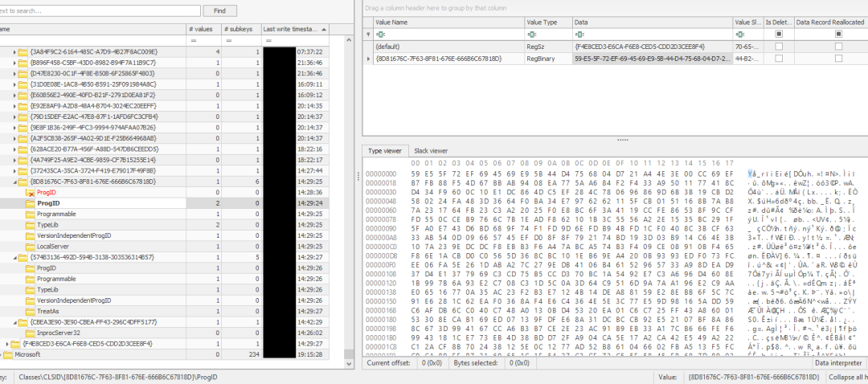Sort by the Data column header
This screenshot has height=384, width=868.
coord(652,22)
